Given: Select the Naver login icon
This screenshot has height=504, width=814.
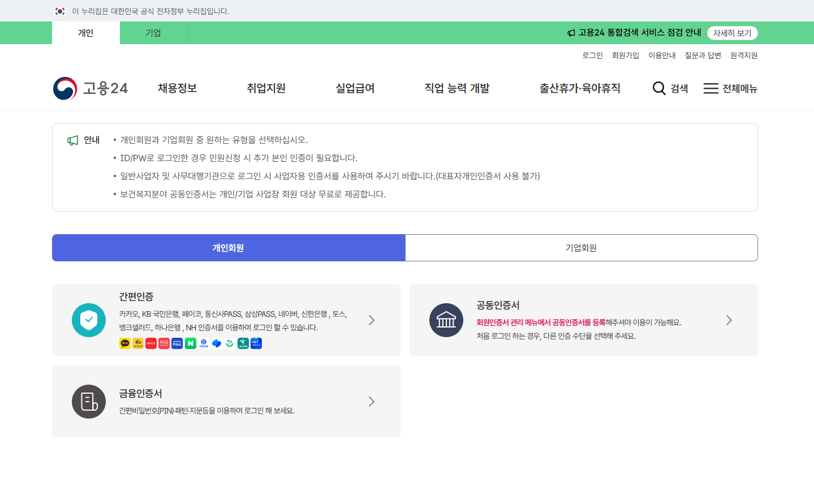Looking at the screenshot, I should (189, 343).
